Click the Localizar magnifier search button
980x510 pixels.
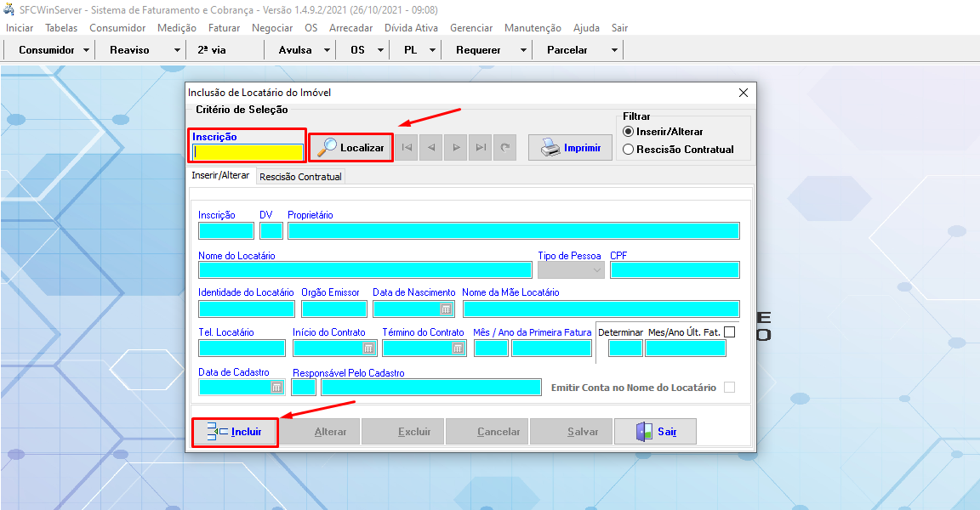(x=350, y=148)
